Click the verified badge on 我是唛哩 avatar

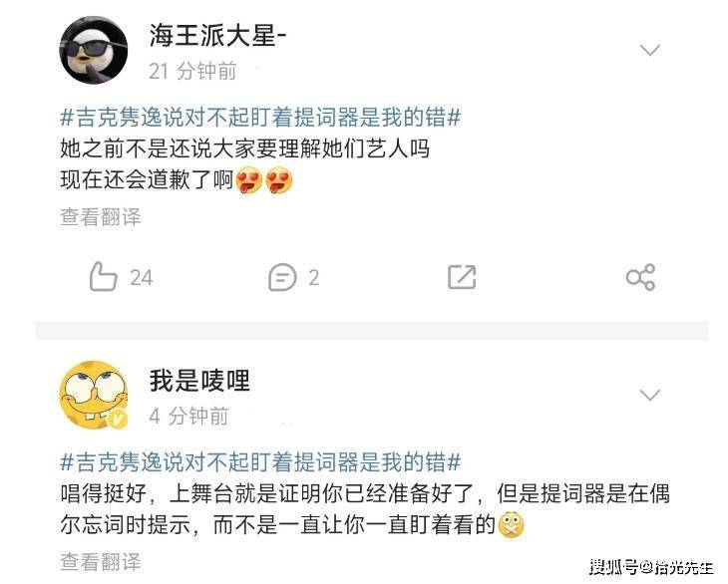tap(119, 419)
